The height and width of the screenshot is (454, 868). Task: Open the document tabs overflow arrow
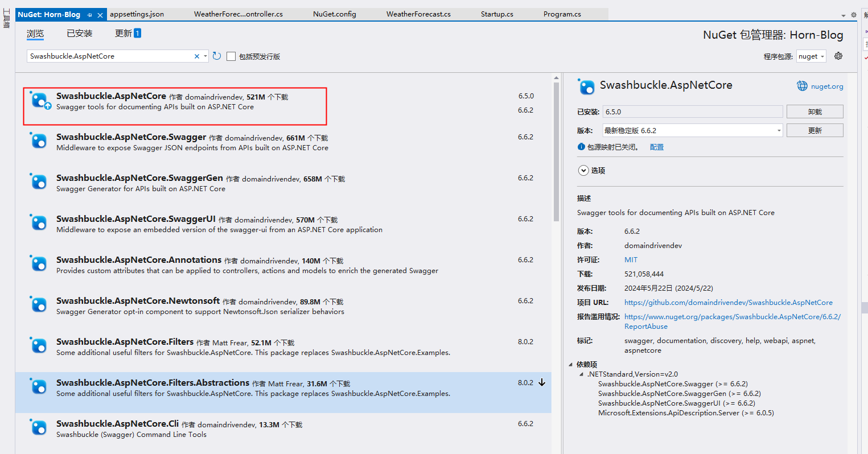(x=843, y=15)
